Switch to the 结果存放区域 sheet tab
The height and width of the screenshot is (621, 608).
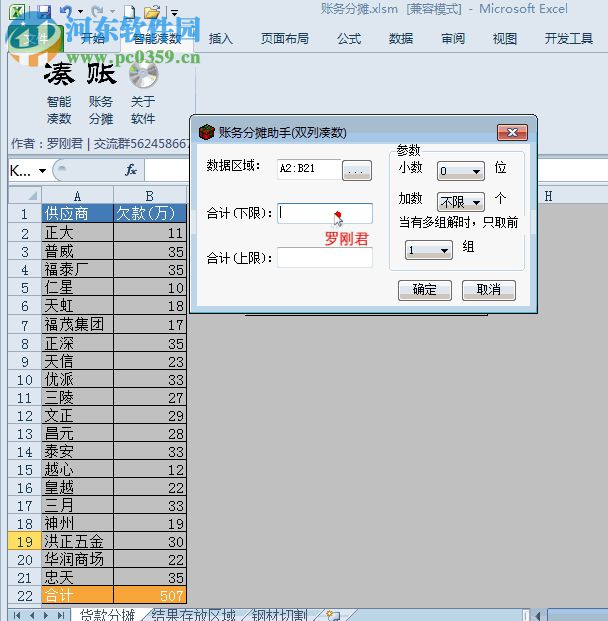(193, 615)
